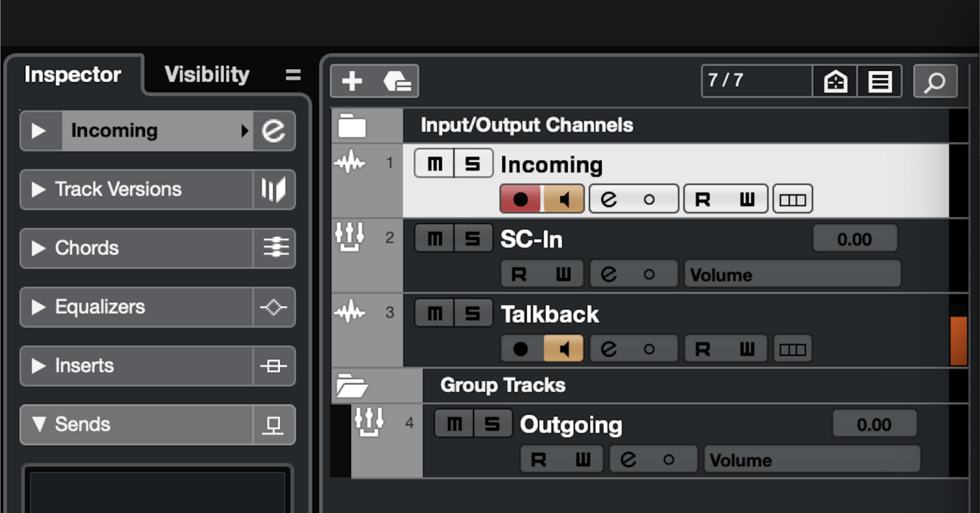Collapse the Group Tracks folder
The width and height of the screenshot is (980, 513).
(352, 386)
